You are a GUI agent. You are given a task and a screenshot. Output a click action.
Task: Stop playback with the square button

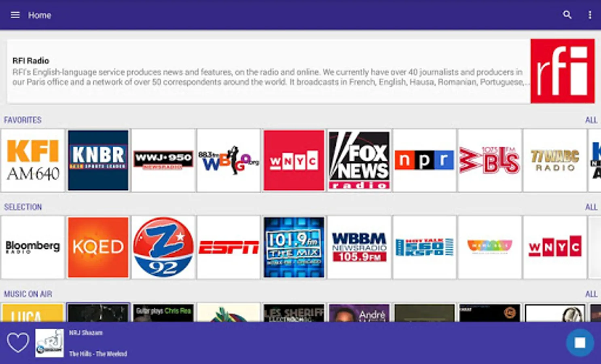(580, 343)
